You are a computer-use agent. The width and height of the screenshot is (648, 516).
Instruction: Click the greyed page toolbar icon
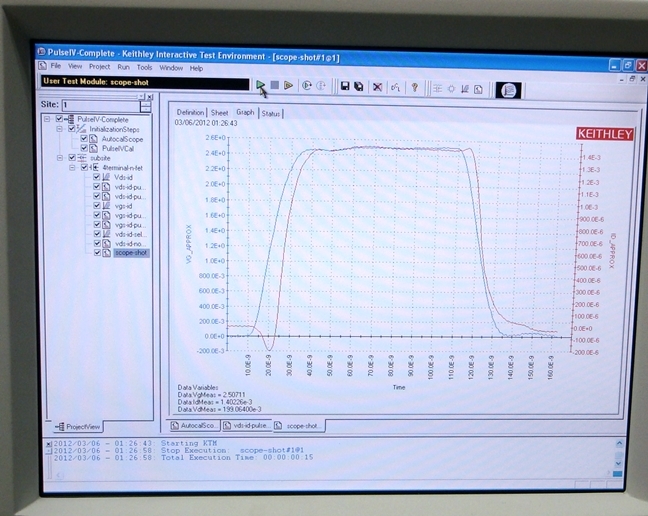pos(479,89)
